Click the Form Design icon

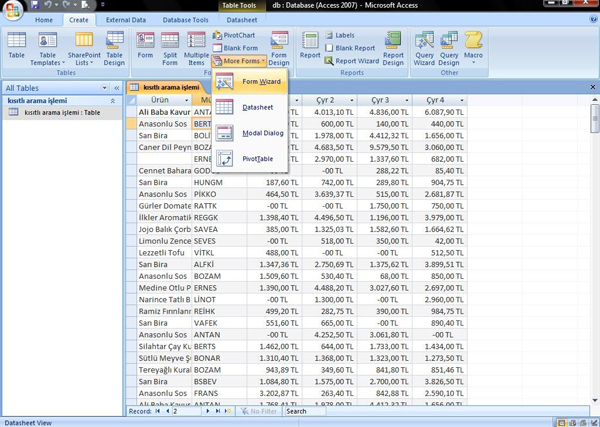point(279,46)
